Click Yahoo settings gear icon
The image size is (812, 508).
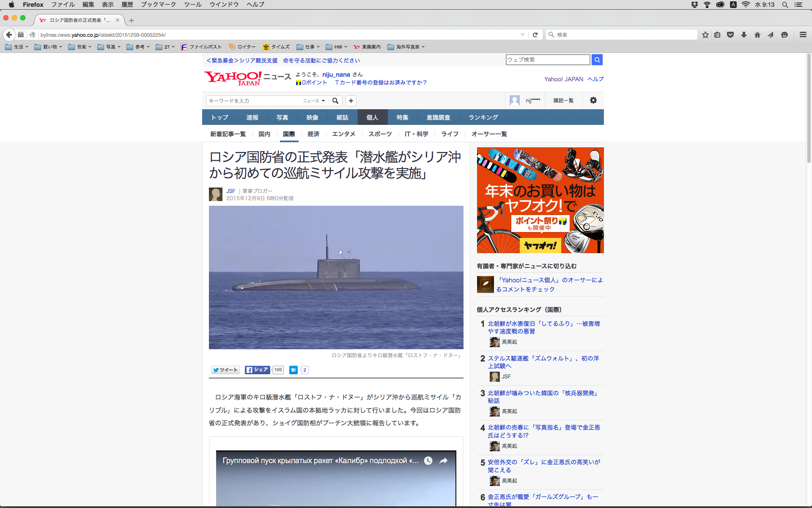(593, 100)
